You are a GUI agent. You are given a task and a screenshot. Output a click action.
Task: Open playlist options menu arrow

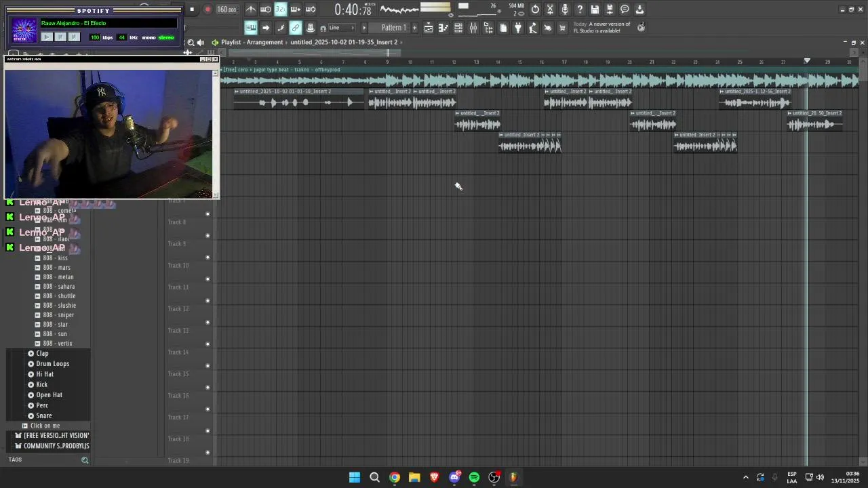coord(215,42)
